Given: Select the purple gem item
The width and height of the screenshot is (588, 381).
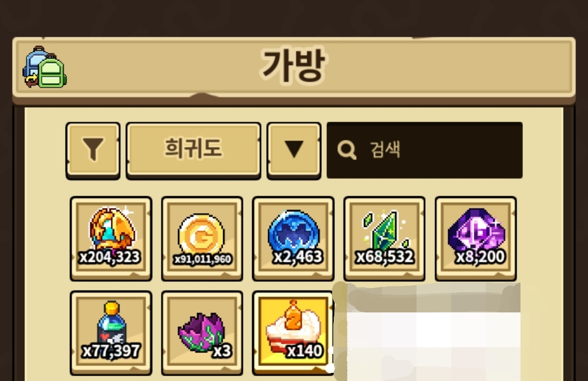Looking at the screenshot, I should (476, 238).
